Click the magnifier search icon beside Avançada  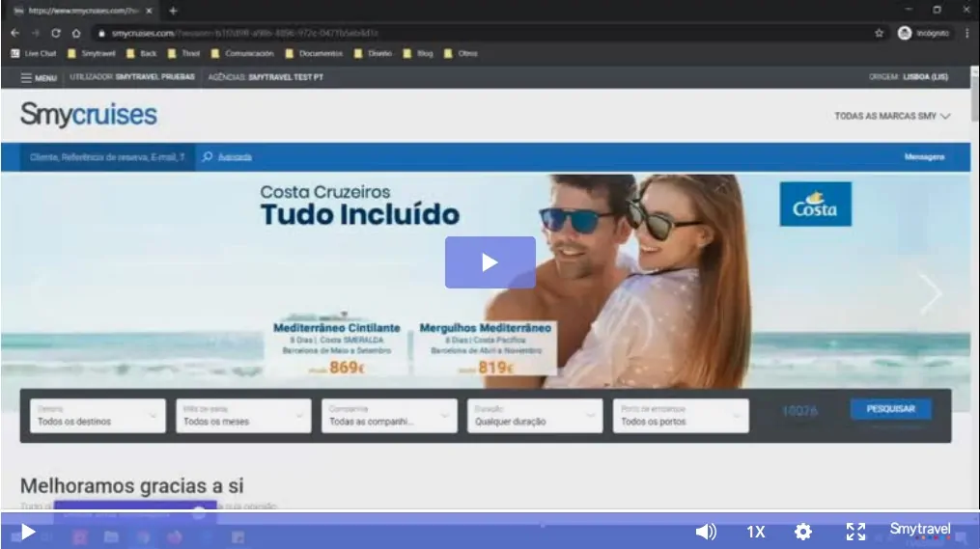[x=208, y=156]
